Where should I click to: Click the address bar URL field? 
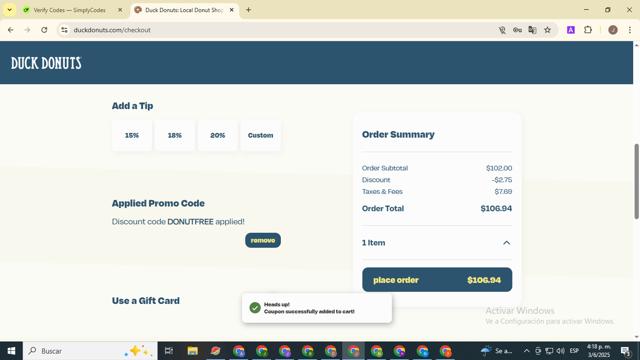click(x=282, y=30)
